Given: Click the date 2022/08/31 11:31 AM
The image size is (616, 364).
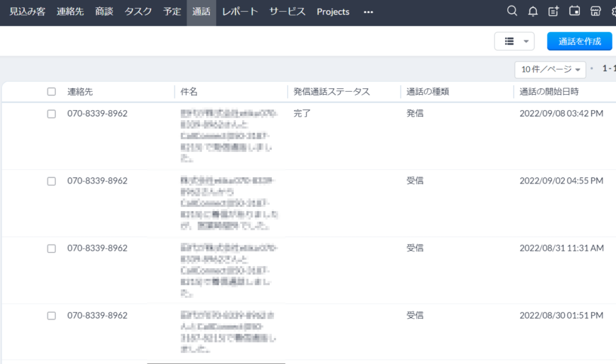Looking at the screenshot, I should (x=561, y=248).
